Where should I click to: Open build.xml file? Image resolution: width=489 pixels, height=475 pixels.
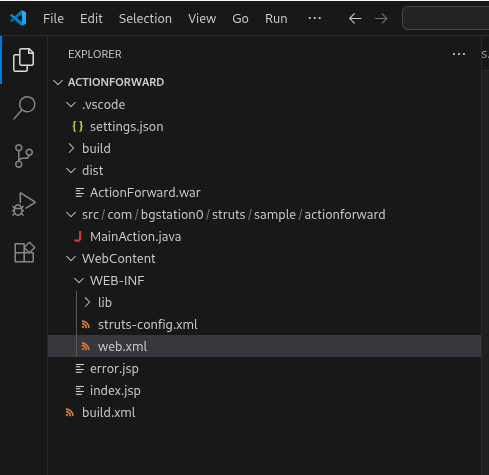click(109, 413)
